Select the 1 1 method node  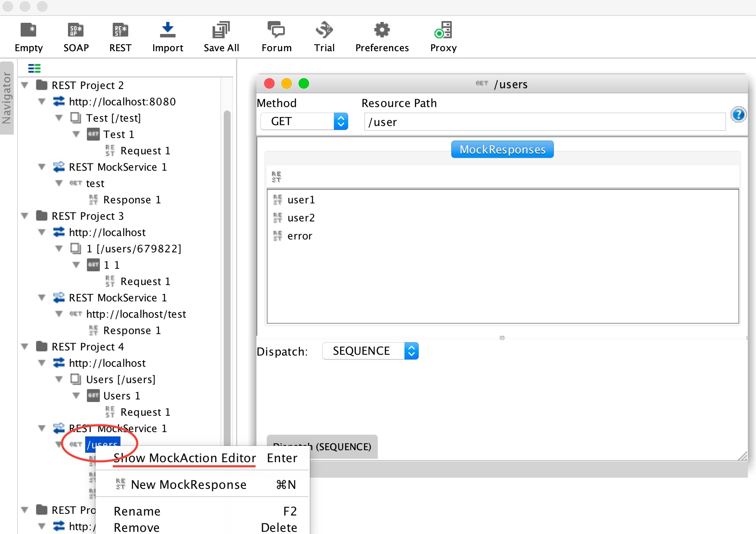pyautogui.click(x=111, y=265)
